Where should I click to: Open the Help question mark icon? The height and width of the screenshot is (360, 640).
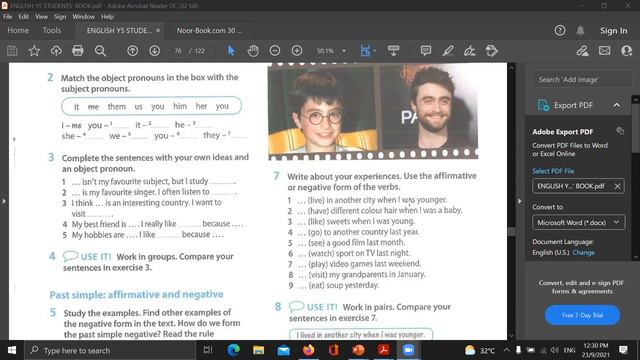tap(560, 30)
